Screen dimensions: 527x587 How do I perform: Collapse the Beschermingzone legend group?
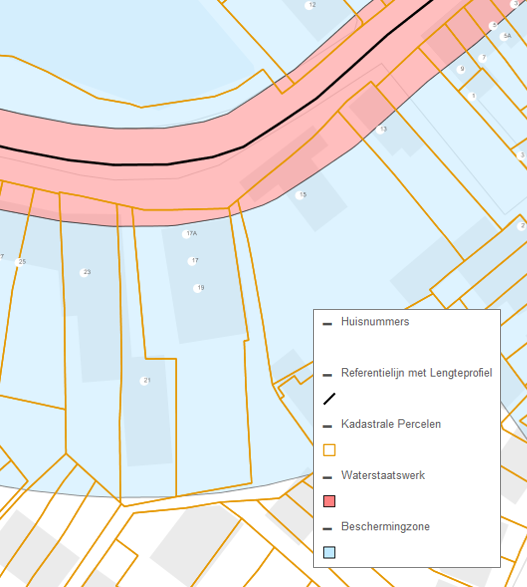327,529
